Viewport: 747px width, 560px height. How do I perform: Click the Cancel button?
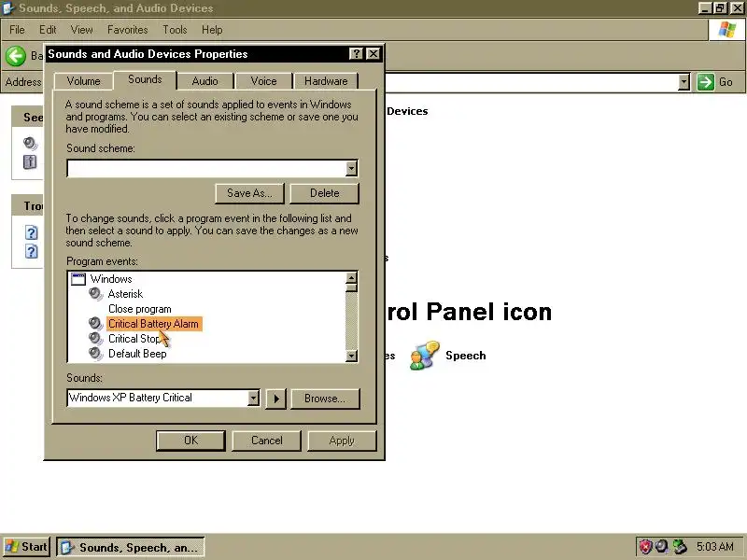pos(267,441)
